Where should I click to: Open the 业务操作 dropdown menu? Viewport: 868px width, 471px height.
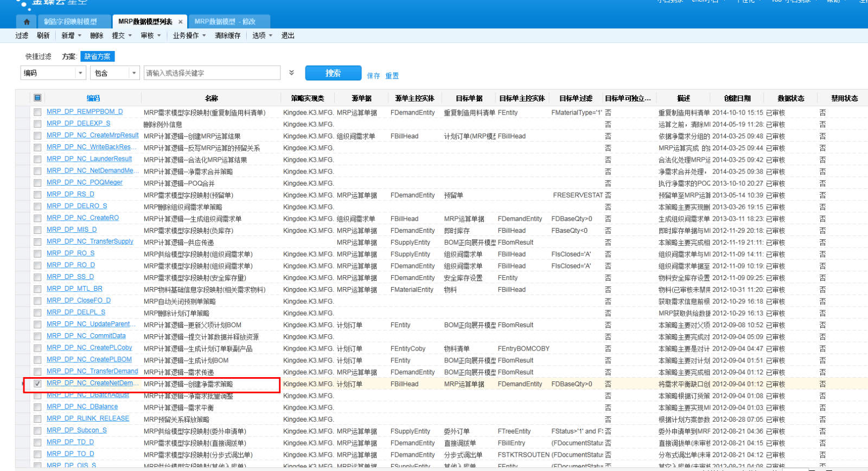pos(189,36)
